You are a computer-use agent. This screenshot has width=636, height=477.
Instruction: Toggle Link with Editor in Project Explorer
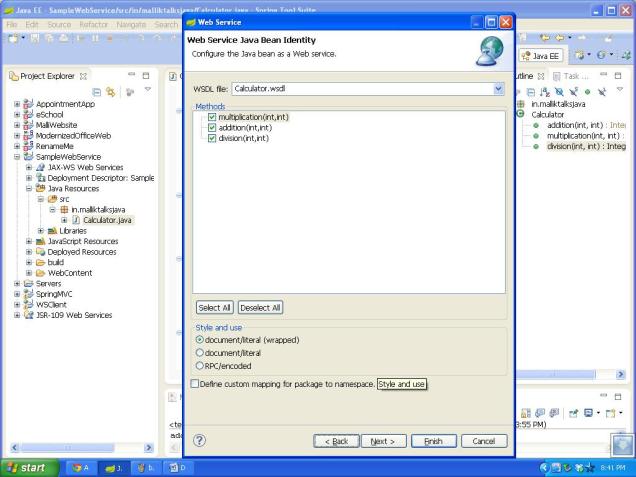(x=110, y=92)
